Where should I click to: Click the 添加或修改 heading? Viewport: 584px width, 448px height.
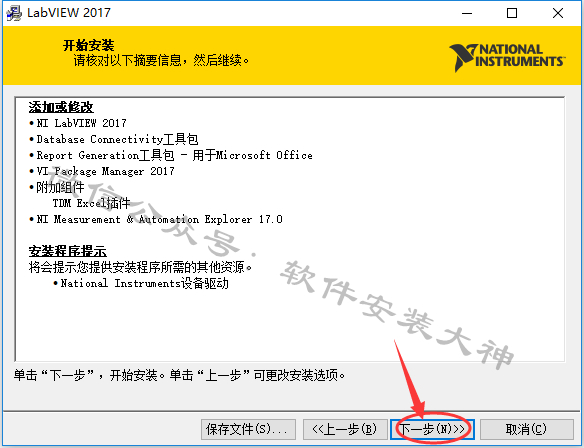(x=61, y=107)
